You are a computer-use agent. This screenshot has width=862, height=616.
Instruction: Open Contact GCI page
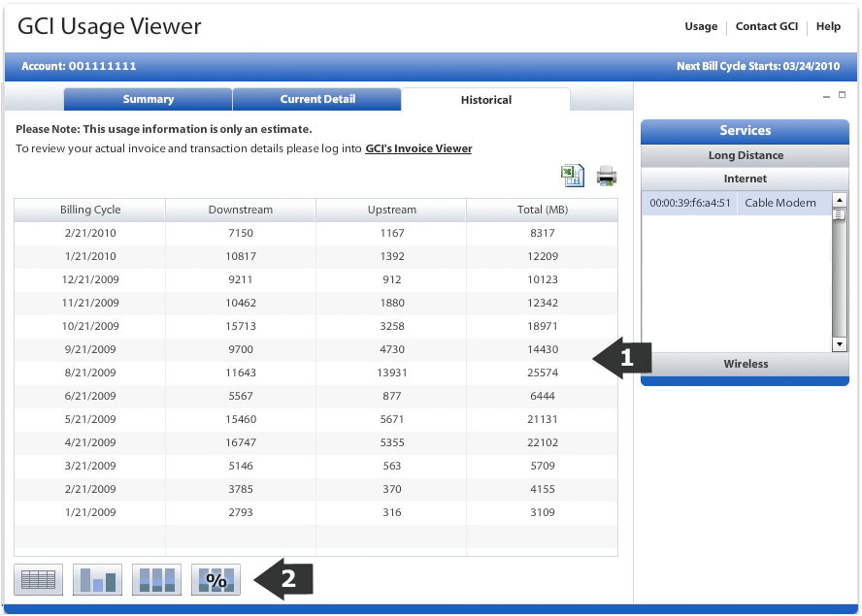pos(767,26)
